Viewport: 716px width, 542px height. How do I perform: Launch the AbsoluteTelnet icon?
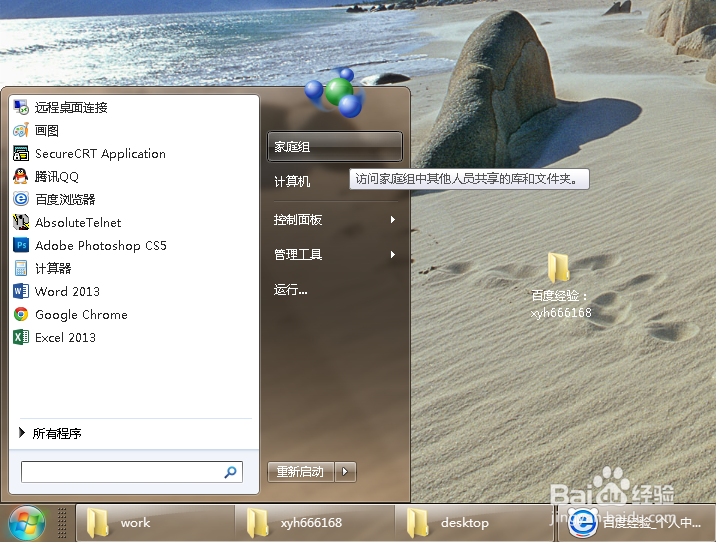[21, 222]
